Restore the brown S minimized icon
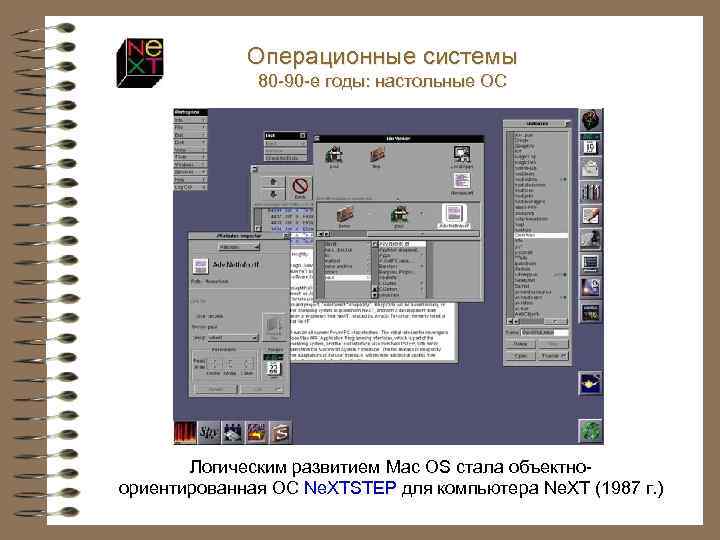The height and width of the screenshot is (540, 720). coord(281,432)
